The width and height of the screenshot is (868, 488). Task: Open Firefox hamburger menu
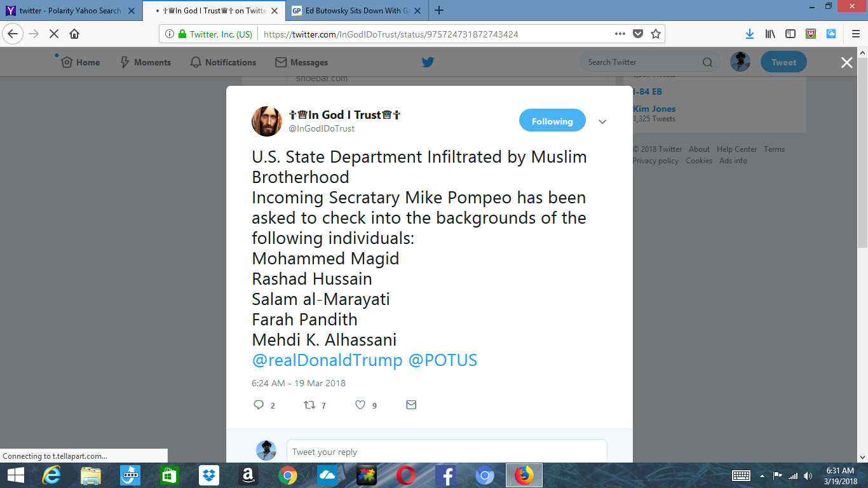(855, 34)
